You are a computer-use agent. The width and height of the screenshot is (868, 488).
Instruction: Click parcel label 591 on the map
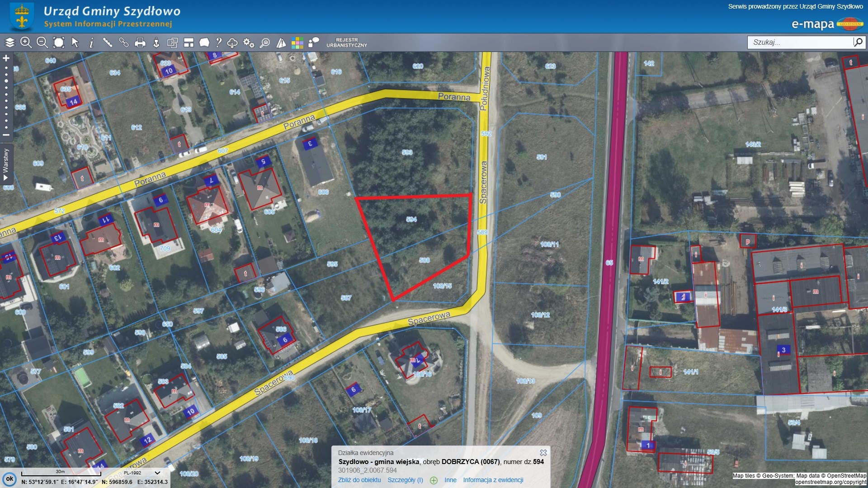pos(542,157)
